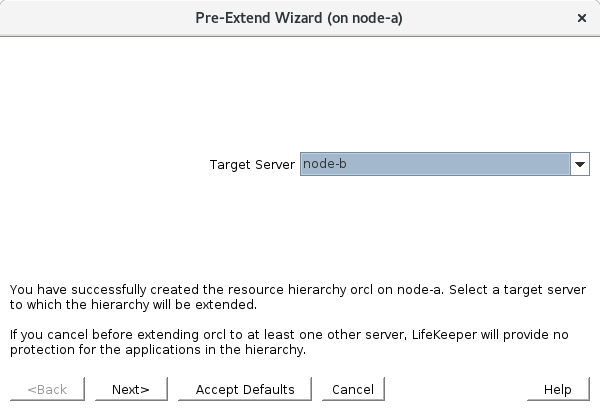600x411 pixels.
Task: Open Help for this wizard
Action: [x=557, y=389]
